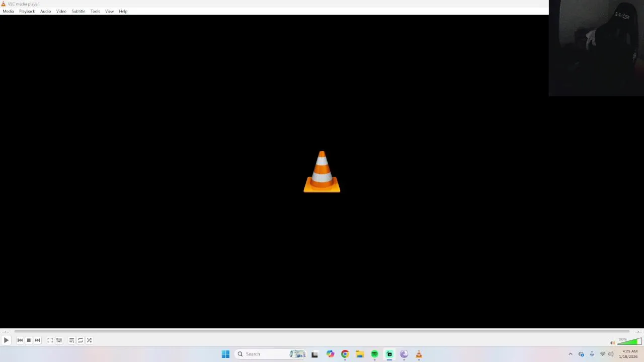This screenshot has height=362, width=644.
Task: Open the OneDrive cloud tray icon
Action: [x=581, y=354]
